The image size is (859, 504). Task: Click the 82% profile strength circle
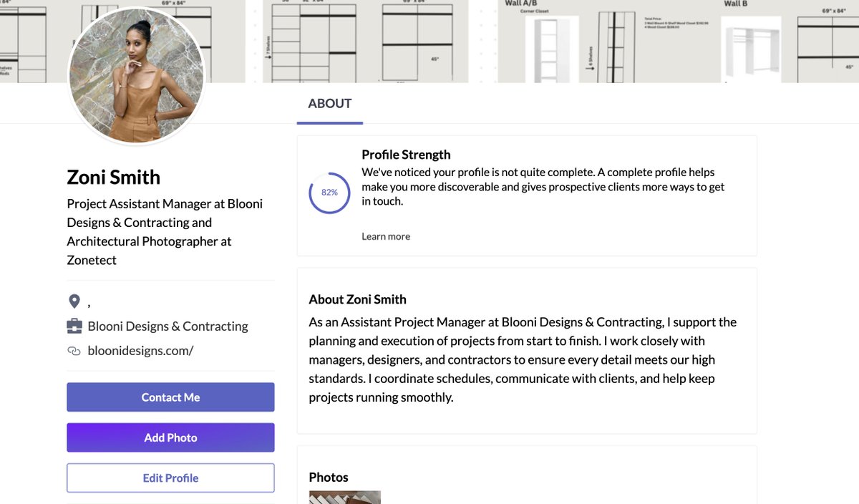pos(329,192)
